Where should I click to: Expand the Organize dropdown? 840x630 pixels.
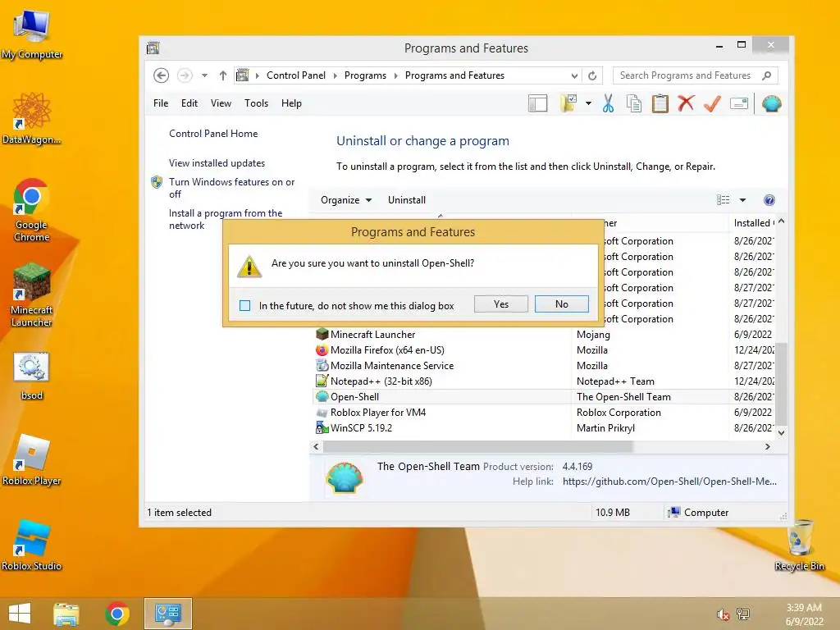pyautogui.click(x=346, y=200)
